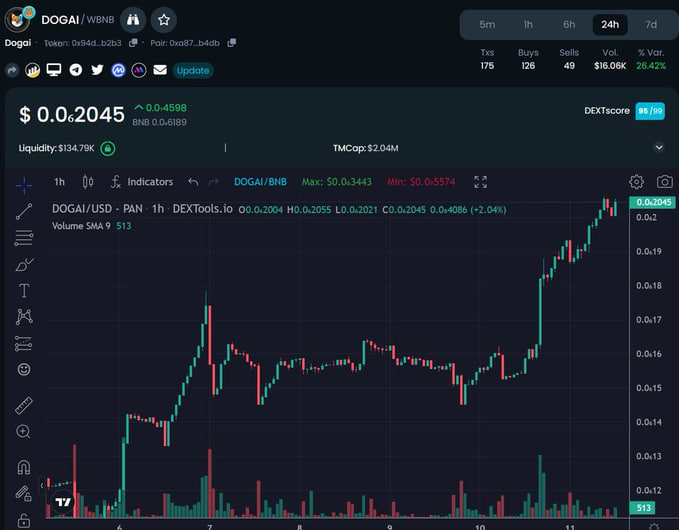The image size is (679, 530).
Task: Click the email envelope icon
Action: click(160, 70)
